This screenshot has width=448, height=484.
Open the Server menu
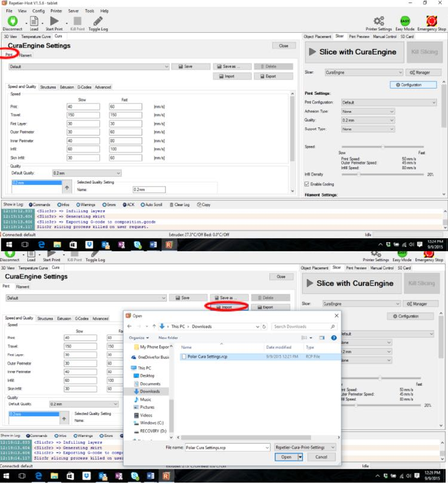tap(73, 11)
